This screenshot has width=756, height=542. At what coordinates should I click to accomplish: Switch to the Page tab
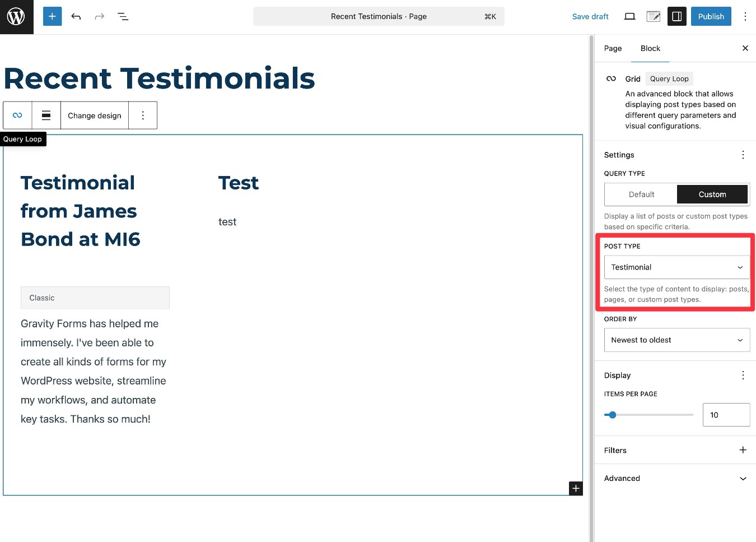pos(613,48)
